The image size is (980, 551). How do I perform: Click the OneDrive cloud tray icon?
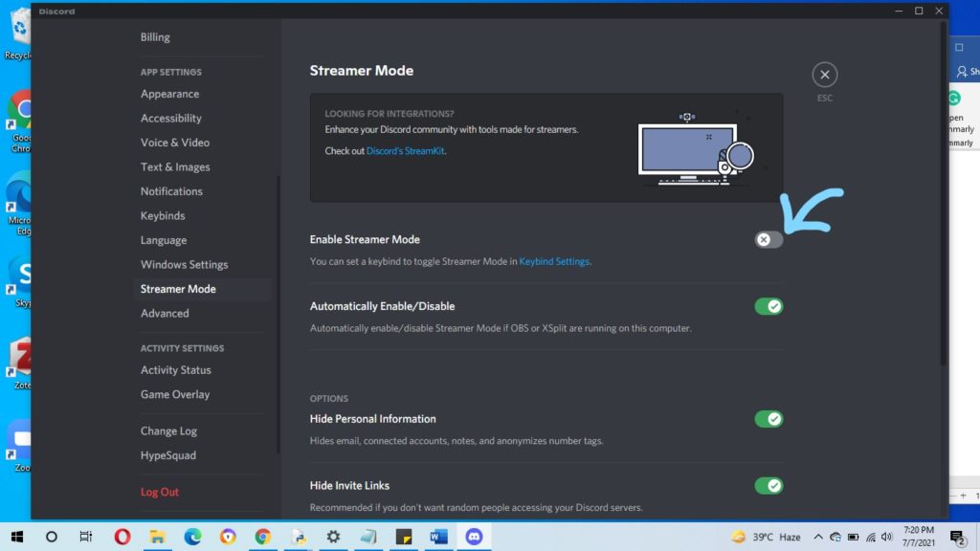[x=835, y=538]
